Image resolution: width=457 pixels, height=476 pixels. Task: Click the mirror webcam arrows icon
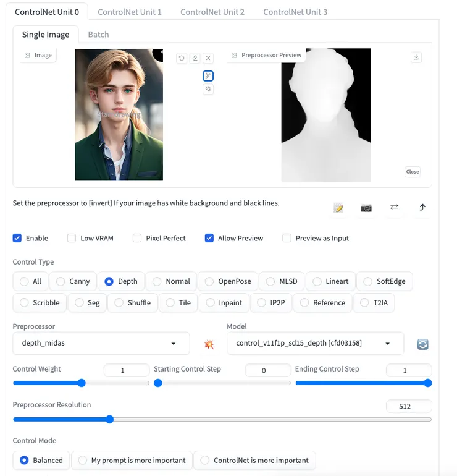coord(394,207)
